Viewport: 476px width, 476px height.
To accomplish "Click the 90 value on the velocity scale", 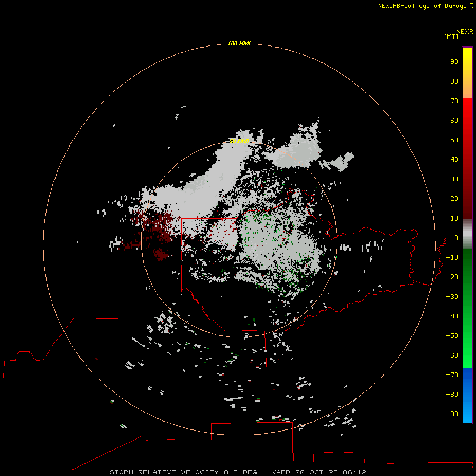I will coord(454,62).
